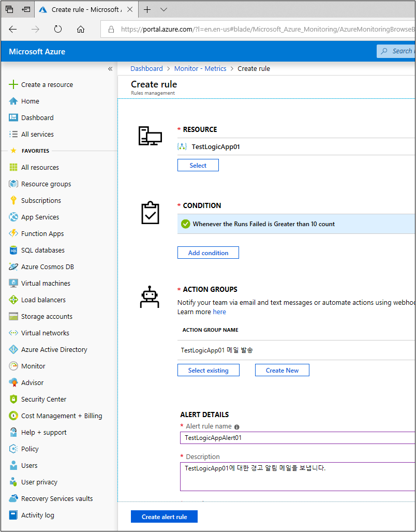Click the browser address bar URL

(268, 29)
